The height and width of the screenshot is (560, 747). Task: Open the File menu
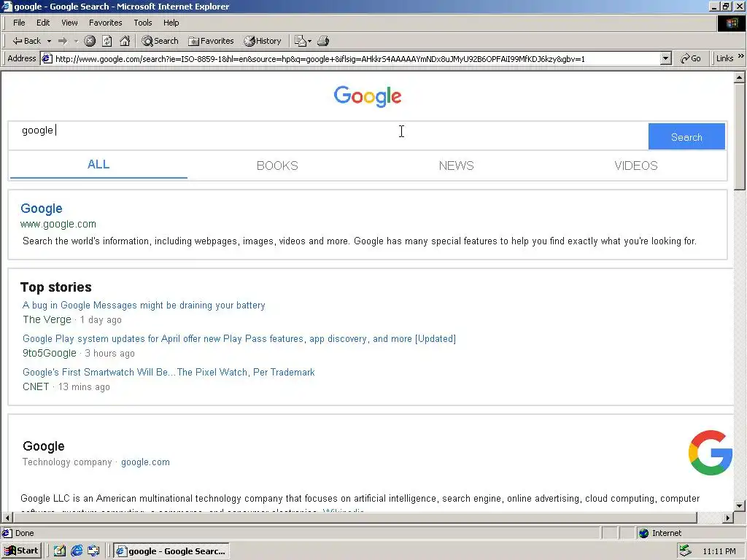coord(19,23)
